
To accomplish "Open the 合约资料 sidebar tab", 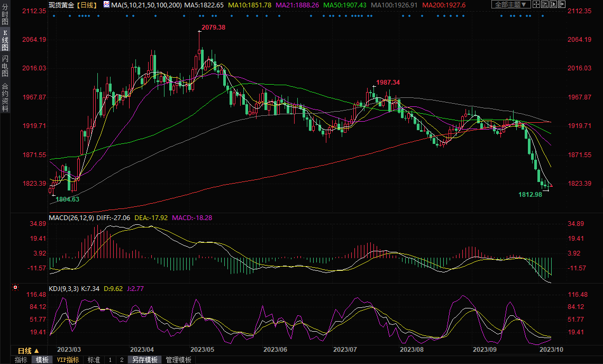I will pos(5,97).
